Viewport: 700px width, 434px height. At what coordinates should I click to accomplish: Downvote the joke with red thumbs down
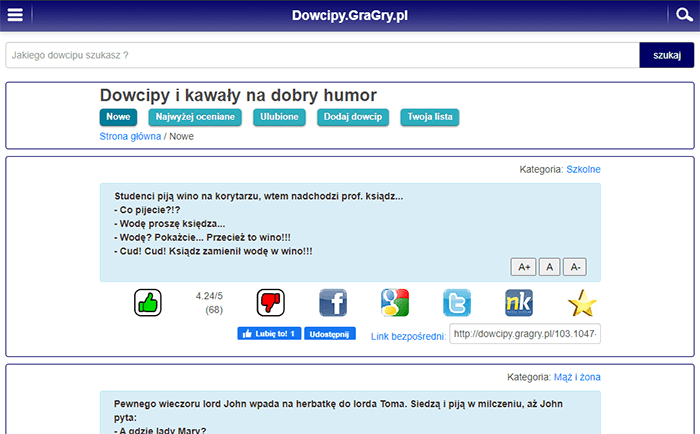[x=271, y=302]
